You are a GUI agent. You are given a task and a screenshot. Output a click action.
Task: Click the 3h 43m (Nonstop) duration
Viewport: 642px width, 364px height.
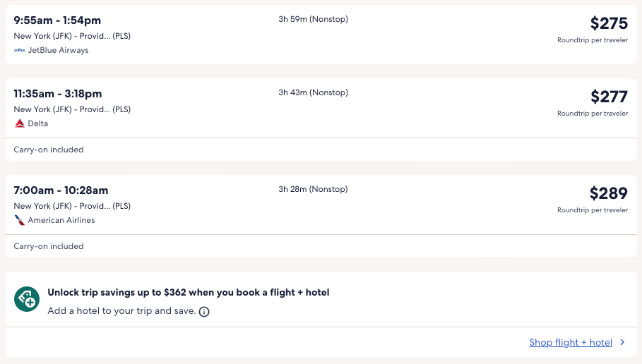(x=313, y=92)
